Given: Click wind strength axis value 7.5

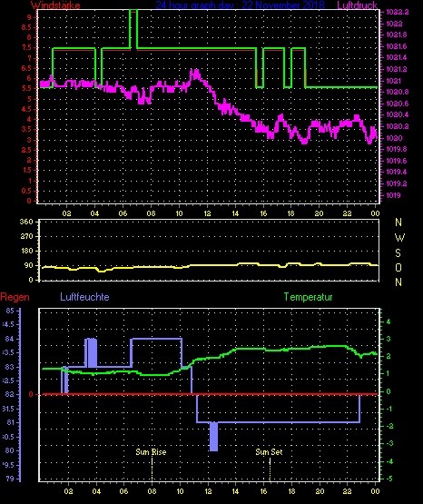Looking at the screenshot, I should [x=26, y=48].
